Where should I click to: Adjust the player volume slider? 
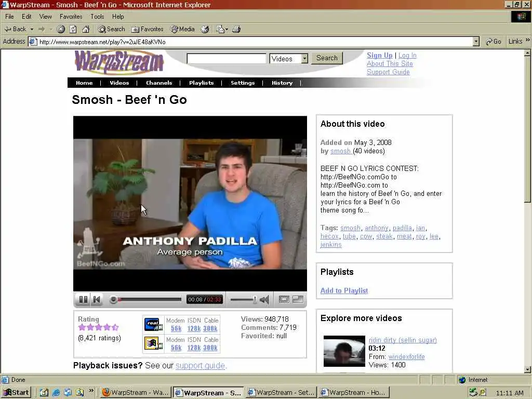[x=244, y=300]
